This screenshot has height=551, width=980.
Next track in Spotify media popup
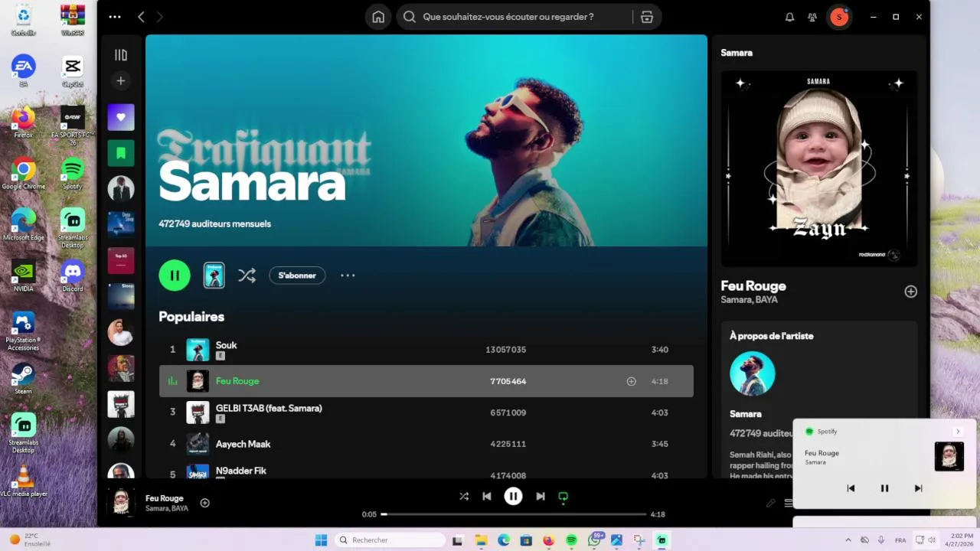tap(918, 488)
